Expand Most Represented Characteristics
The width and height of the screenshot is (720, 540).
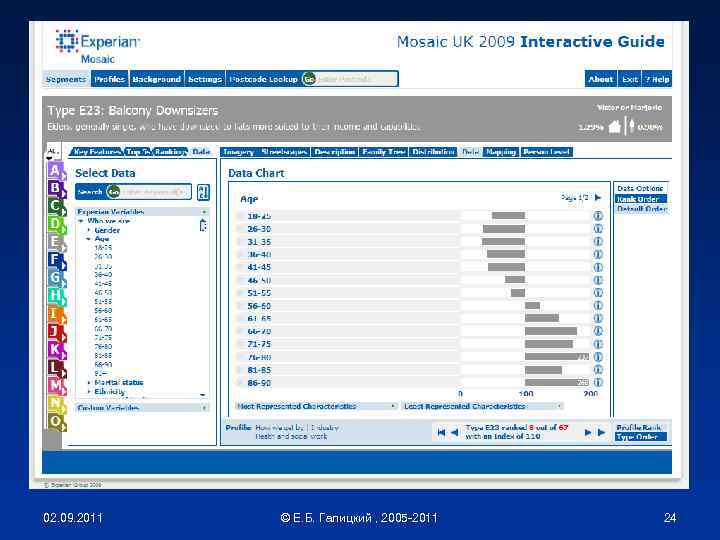point(393,406)
